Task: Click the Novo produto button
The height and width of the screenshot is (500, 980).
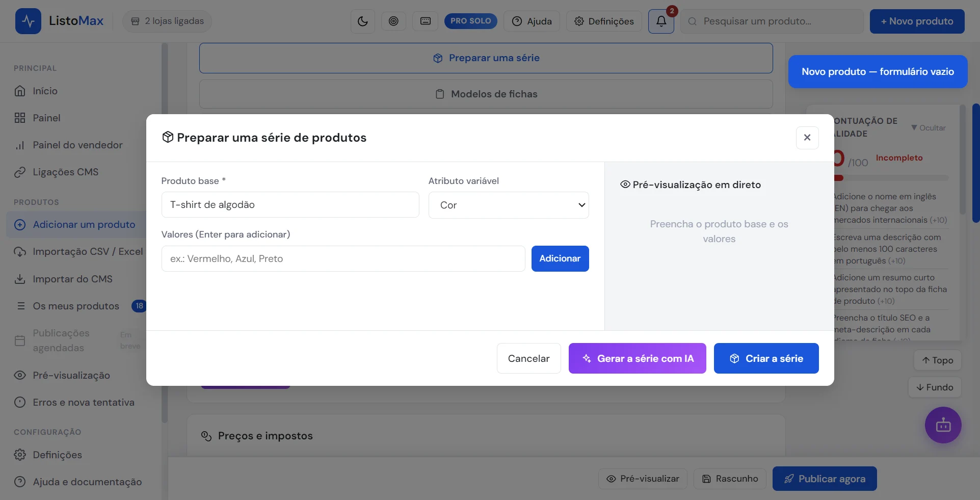Action: pyautogui.click(x=917, y=21)
